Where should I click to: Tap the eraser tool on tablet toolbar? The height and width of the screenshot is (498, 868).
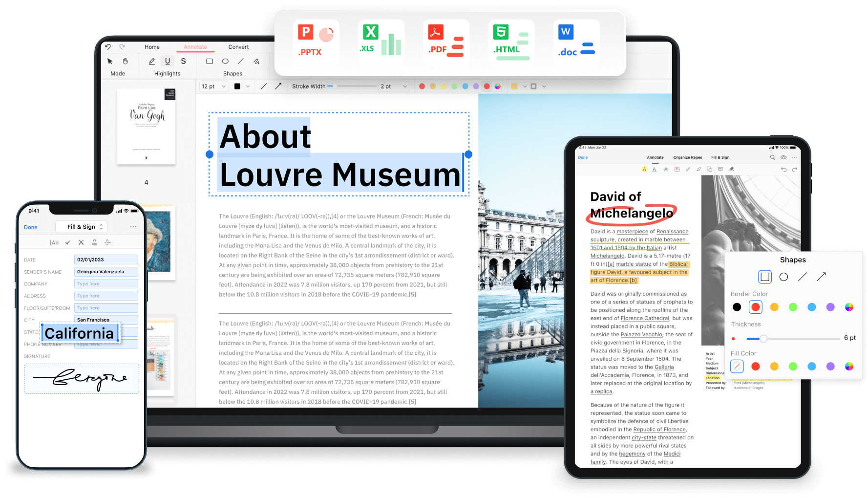[x=731, y=170]
